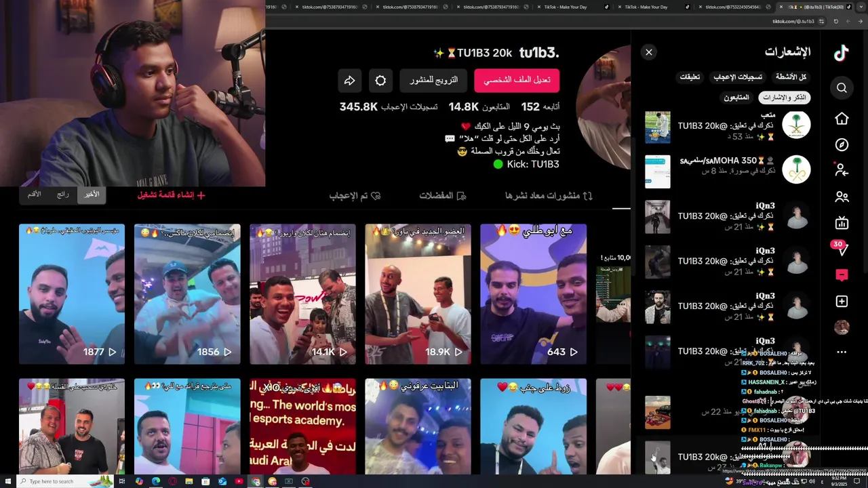Open video thumbnail titled مع ابو طلي

pyautogui.click(x=533, y=294)
